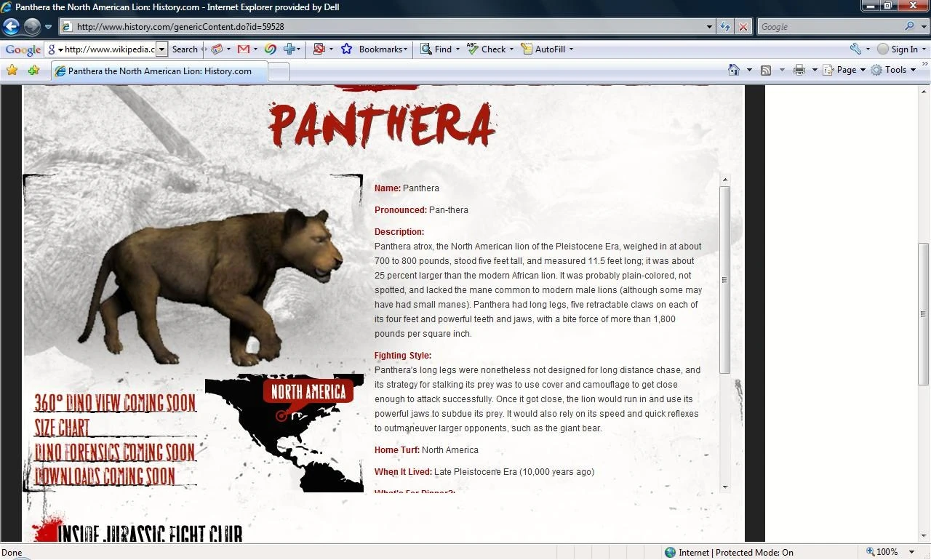
Task: Click the 'Done' status bar text
Action: (12, 553)
